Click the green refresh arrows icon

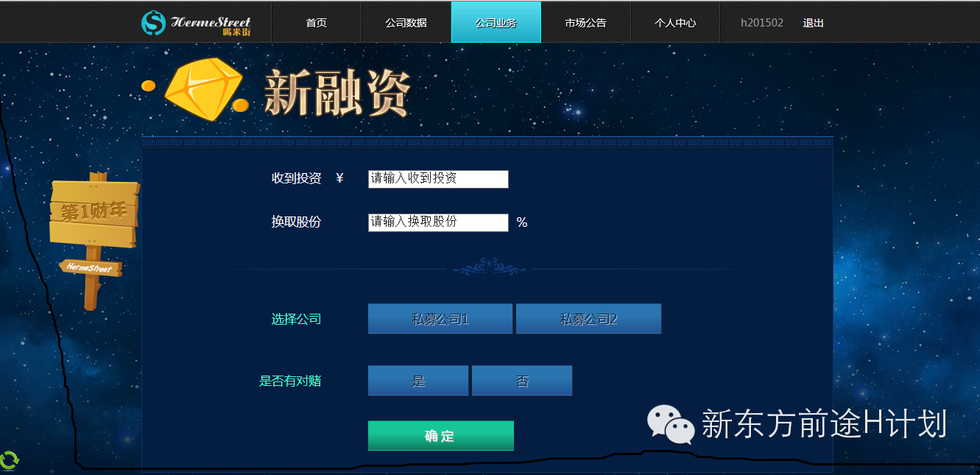point(10,462)
